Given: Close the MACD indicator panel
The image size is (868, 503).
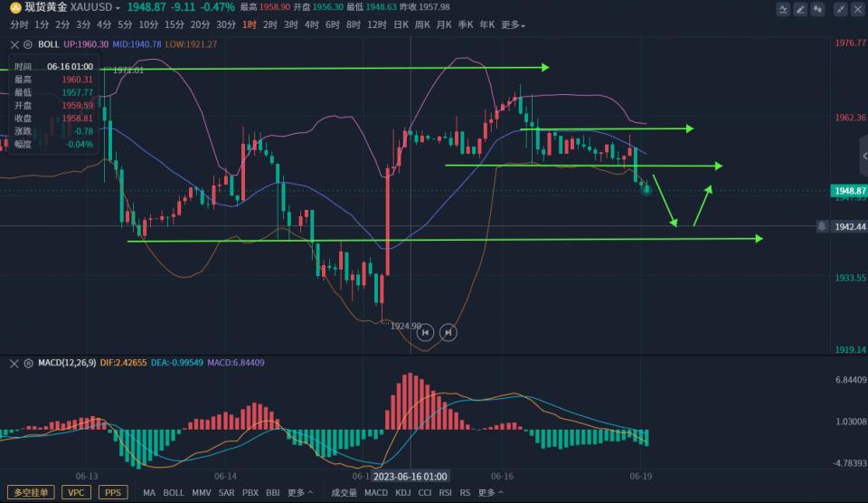Looking at the screenshot, I should point(14,363).
